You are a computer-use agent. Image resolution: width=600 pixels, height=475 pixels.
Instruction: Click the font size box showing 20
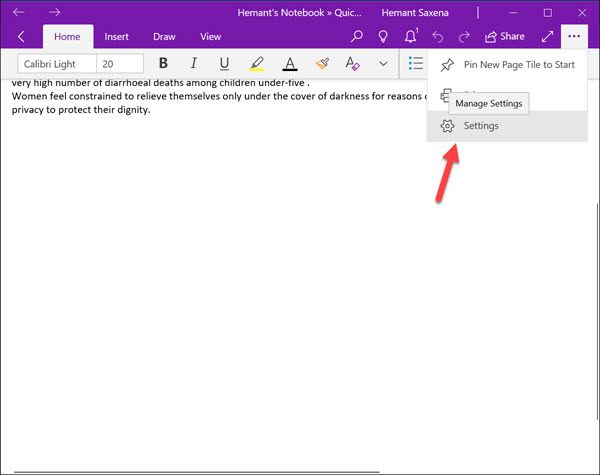tap(120, 64)
